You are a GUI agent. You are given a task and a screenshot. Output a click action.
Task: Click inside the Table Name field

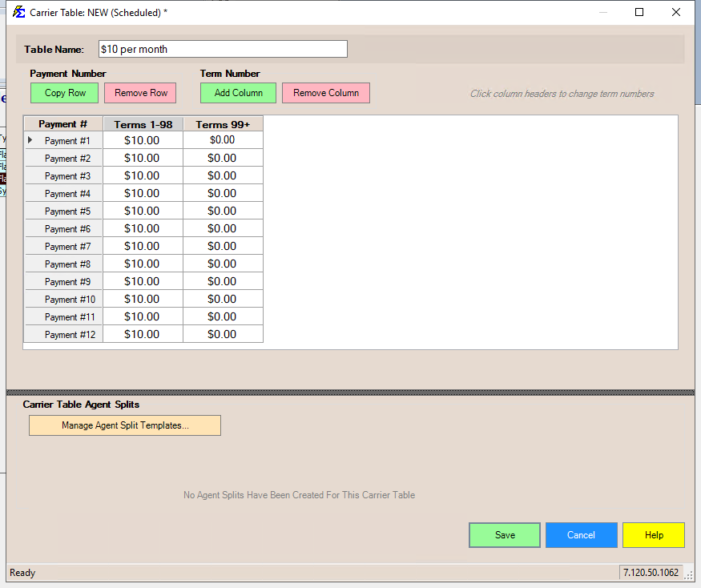pyautogui.click(x=222, y=49)
